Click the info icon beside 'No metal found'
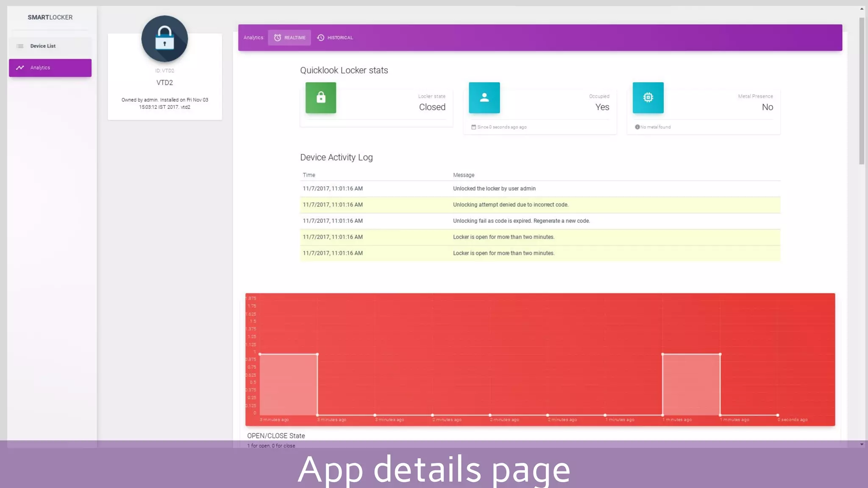This screenshot has width=868, height=488. [637, 127]
